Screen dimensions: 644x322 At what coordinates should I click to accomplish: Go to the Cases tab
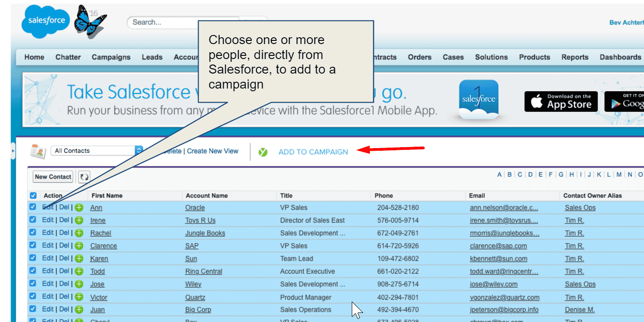(x=453, y=57)
